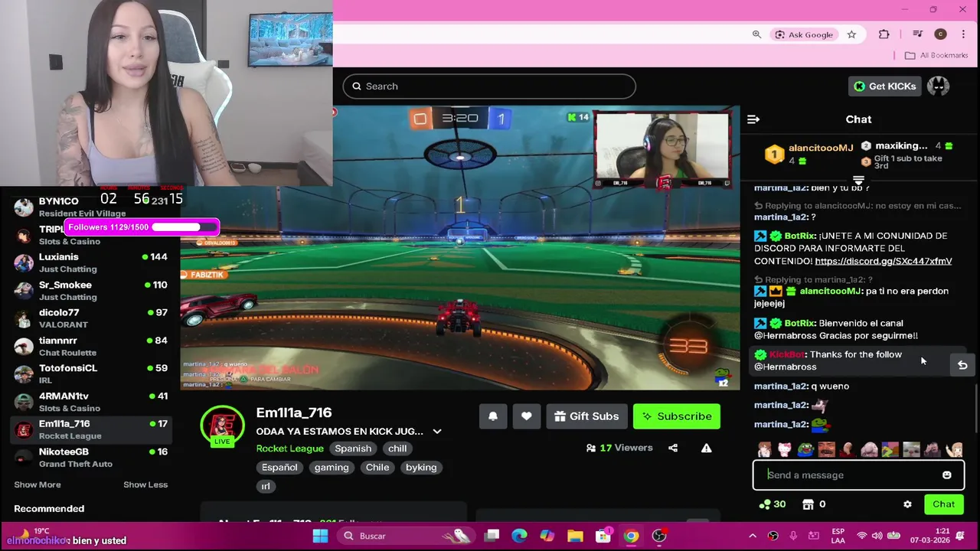The width and height of the screenshot is (980, 551).
Task: Click the heart follow icon
Action: pos(526,416)
